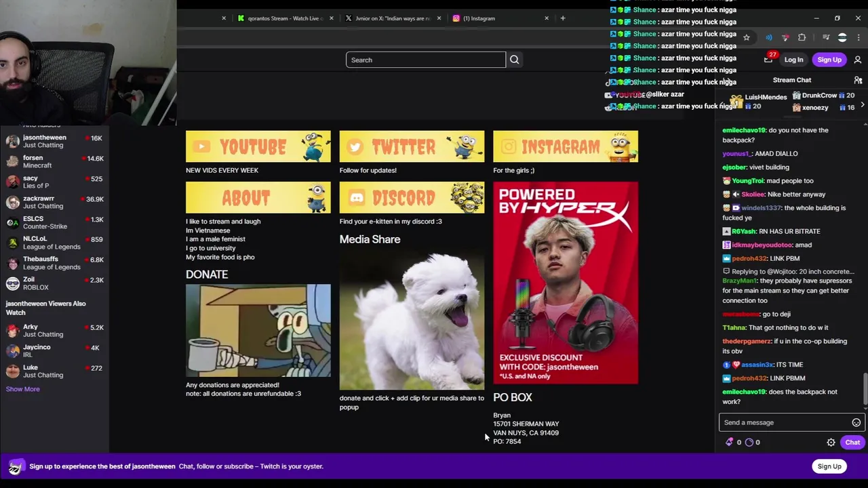Open the chat community users icon

[858, 80]
